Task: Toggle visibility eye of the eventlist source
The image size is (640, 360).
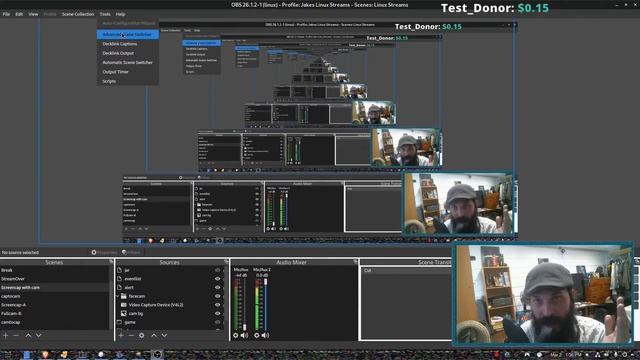Action: pos(218,279)
